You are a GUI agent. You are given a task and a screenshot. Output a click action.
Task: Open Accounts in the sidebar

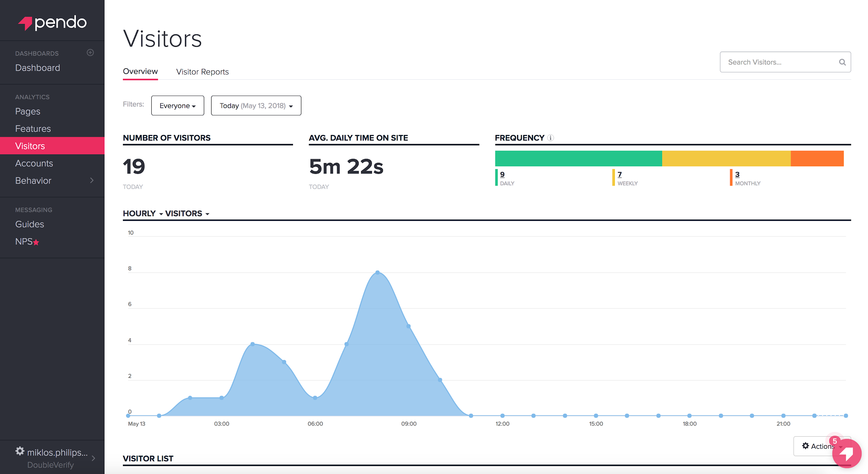34,163
